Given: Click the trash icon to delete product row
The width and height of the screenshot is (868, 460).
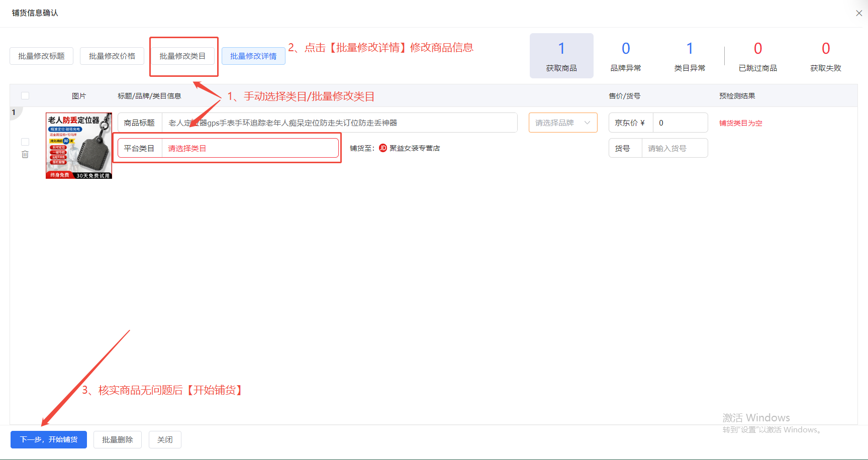Looking at the screenshot, I should pos(25,155).
